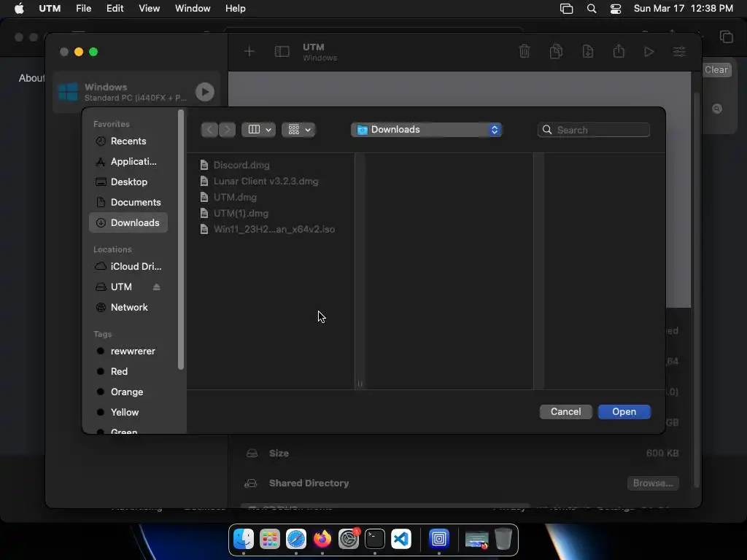Open Recents in the file dialog sidebar
This screenshot has height=560, width=747.
tap(128, 141)
